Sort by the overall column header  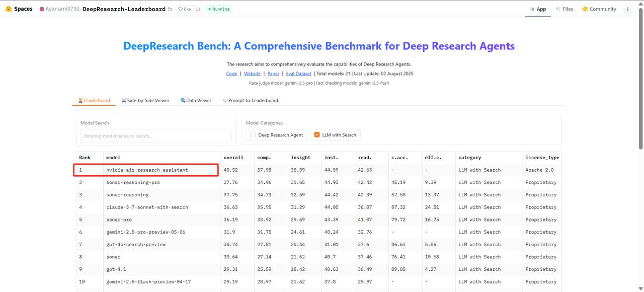[x=237, y=158]
